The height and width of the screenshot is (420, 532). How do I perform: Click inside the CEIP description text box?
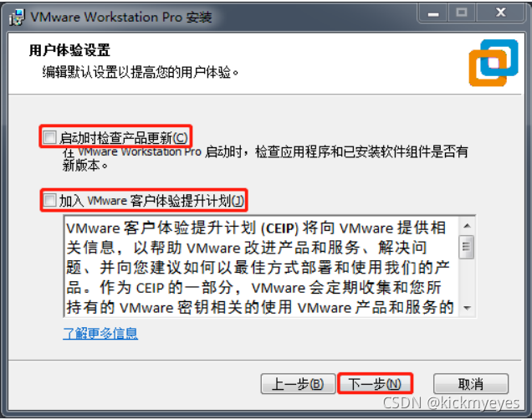click(261, 267)
